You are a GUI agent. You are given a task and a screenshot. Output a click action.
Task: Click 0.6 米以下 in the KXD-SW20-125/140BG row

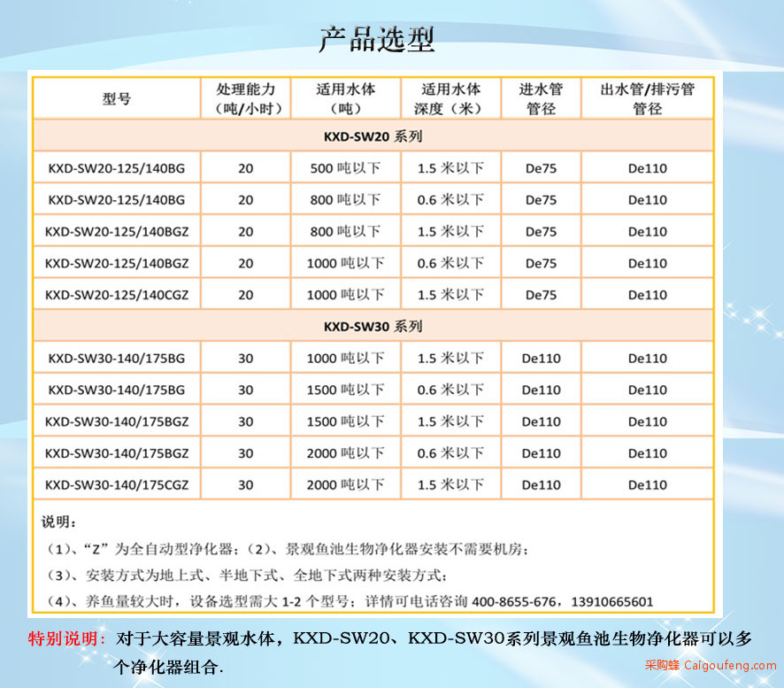(450, 199)
